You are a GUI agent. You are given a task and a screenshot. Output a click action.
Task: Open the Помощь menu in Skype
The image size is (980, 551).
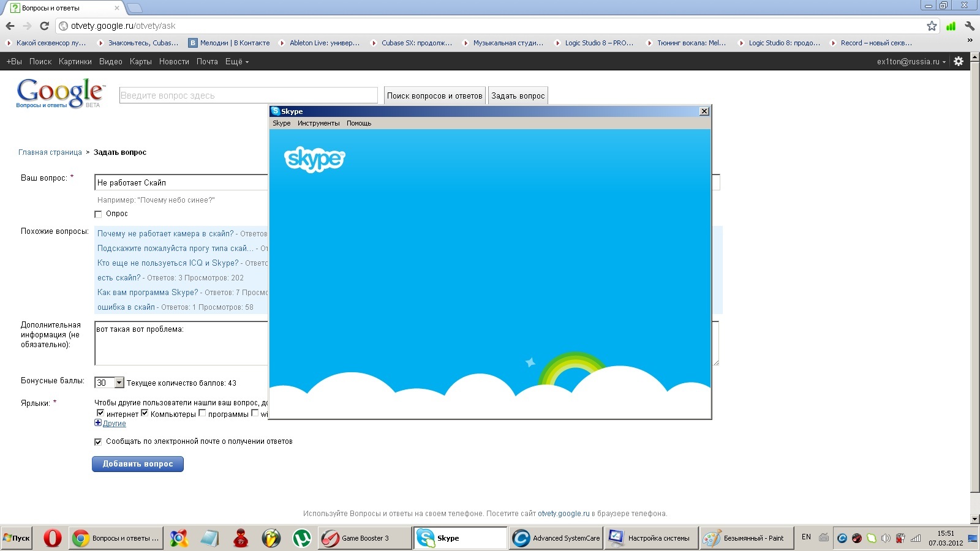click(359, 123)
